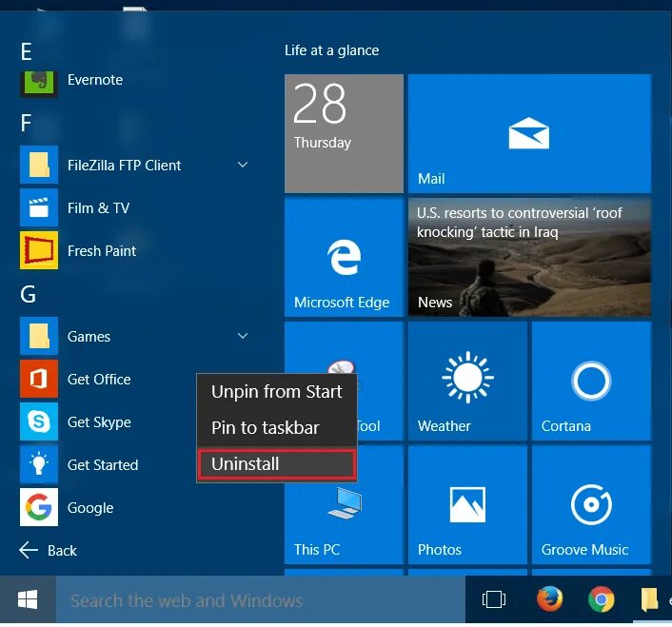The height and width of the screenshot is (627, 672).
Task: Click the FileZilla FTP Client folder icon
Action: pos(39,165)
